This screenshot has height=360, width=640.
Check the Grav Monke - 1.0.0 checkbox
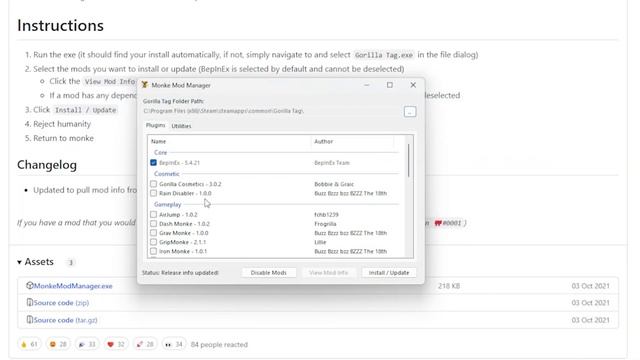153,233
